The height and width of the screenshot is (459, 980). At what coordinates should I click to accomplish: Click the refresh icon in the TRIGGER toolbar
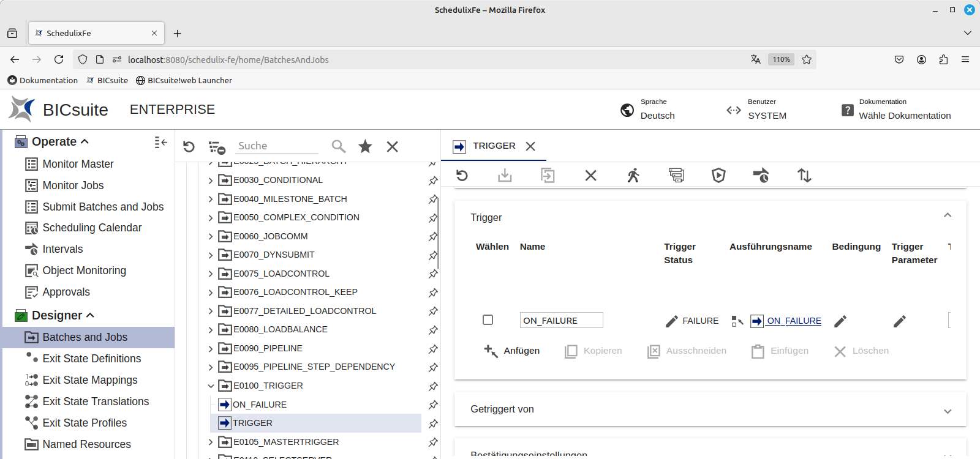462,176
